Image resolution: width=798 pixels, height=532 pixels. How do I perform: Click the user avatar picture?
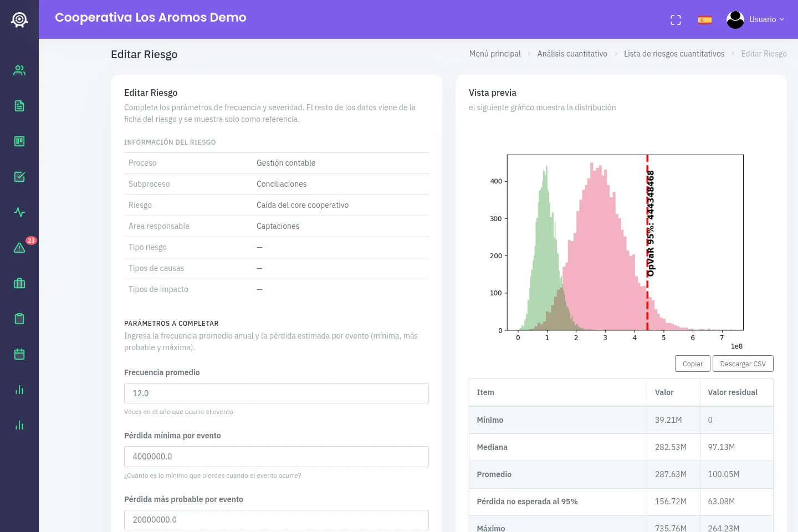pos(735,20)
